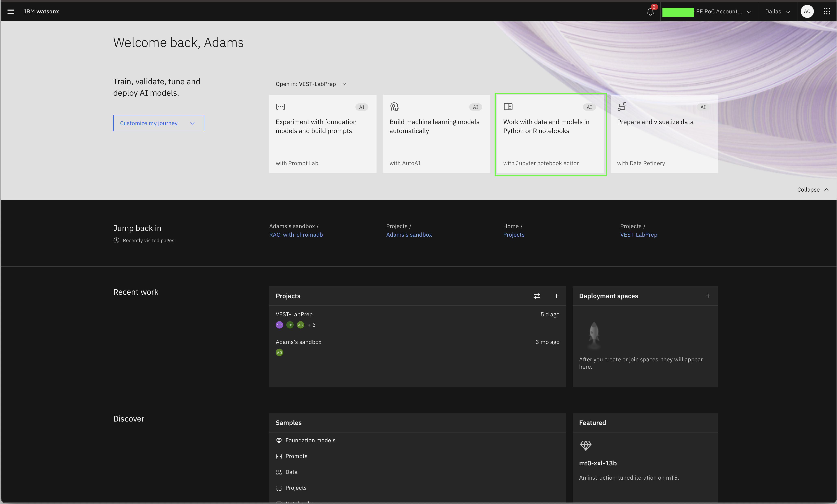Expand the Customize my journey dropdown
The height and width of the screenshot is (504, 837).
click(x=158, y=123)
